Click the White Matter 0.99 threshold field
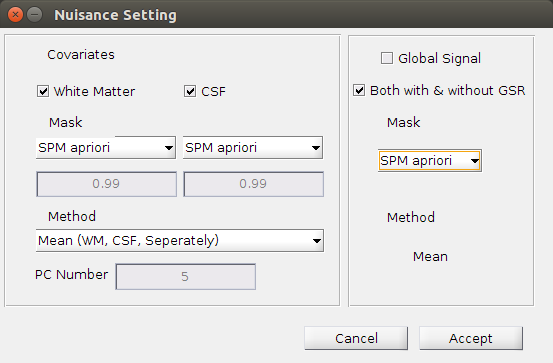 coord(107,184)
